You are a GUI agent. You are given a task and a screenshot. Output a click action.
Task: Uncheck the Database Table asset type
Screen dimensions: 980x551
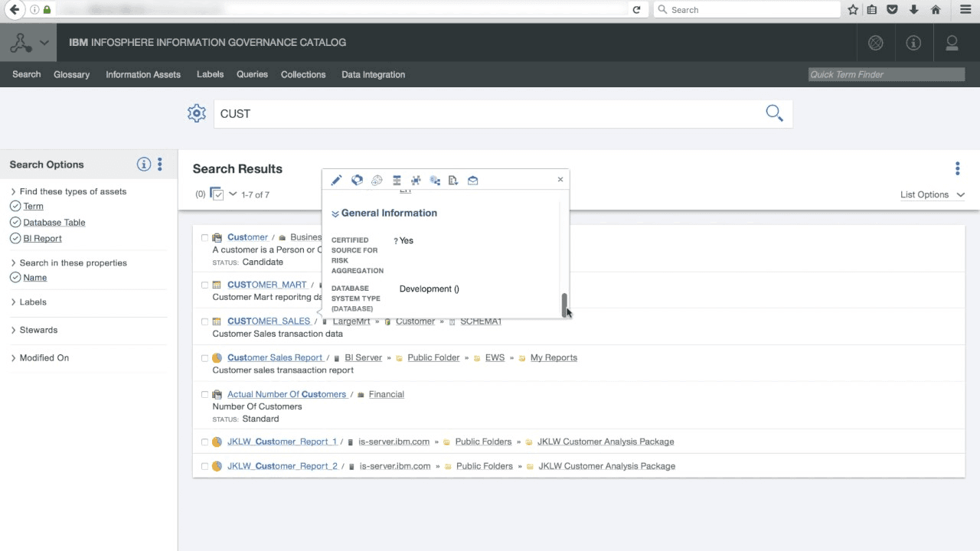pos(15,222)
